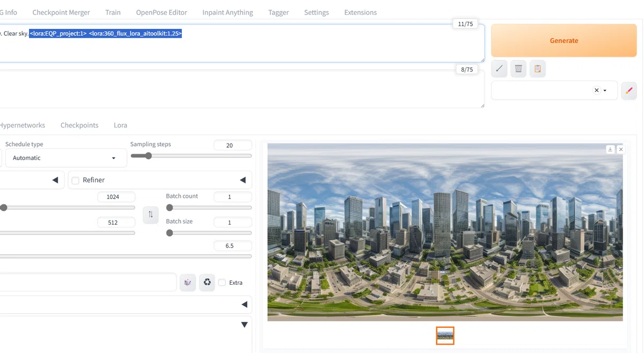
Task: Open the Extensions tab
Action: click(x=361, y=12)
